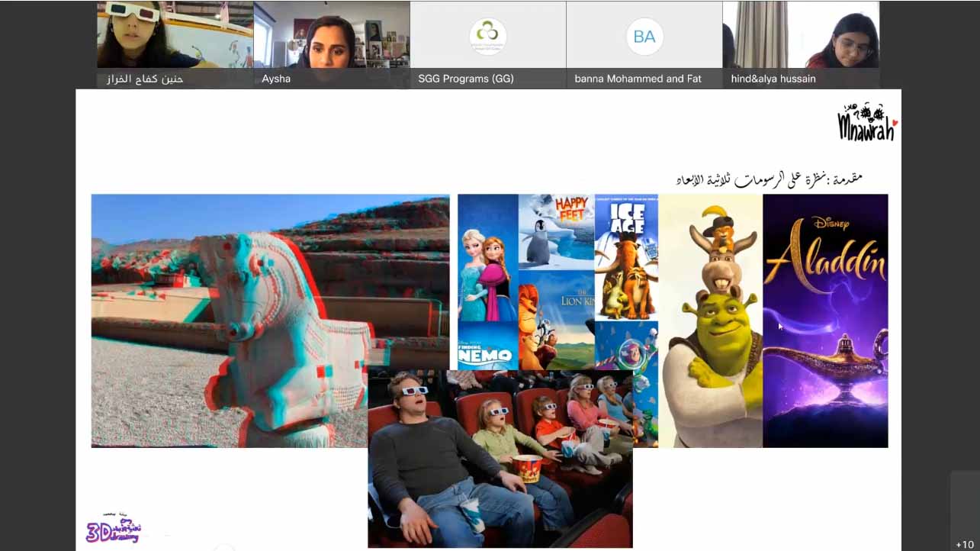Click the Mnawrah logo on the slide
Image resolution: width=980 pixels, height=551 pixels.
click(x=866, y=121)
